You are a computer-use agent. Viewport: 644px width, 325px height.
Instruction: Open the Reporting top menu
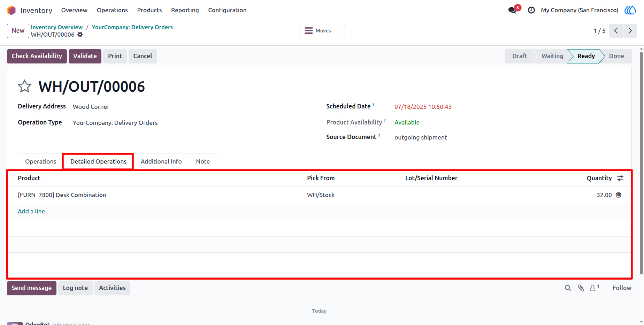pyautogui.click(x=185, y=10)
